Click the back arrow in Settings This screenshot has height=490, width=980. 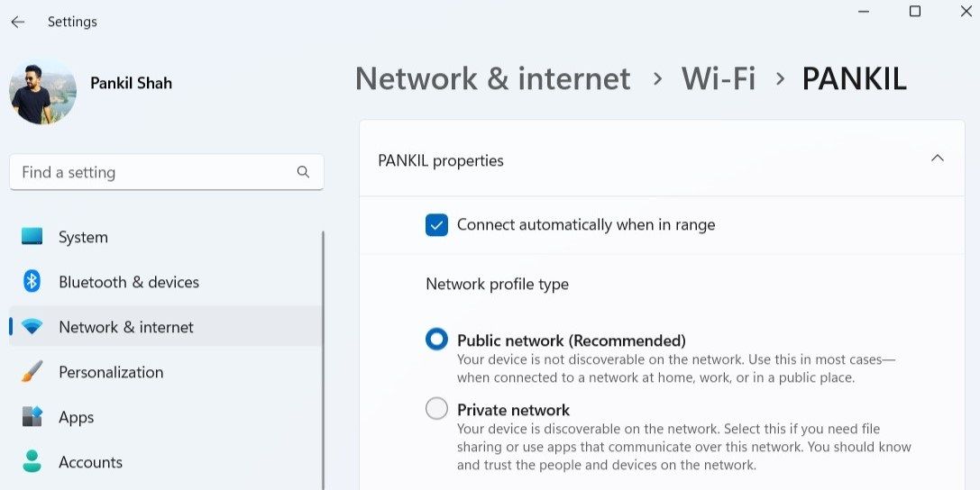[18, 22]
